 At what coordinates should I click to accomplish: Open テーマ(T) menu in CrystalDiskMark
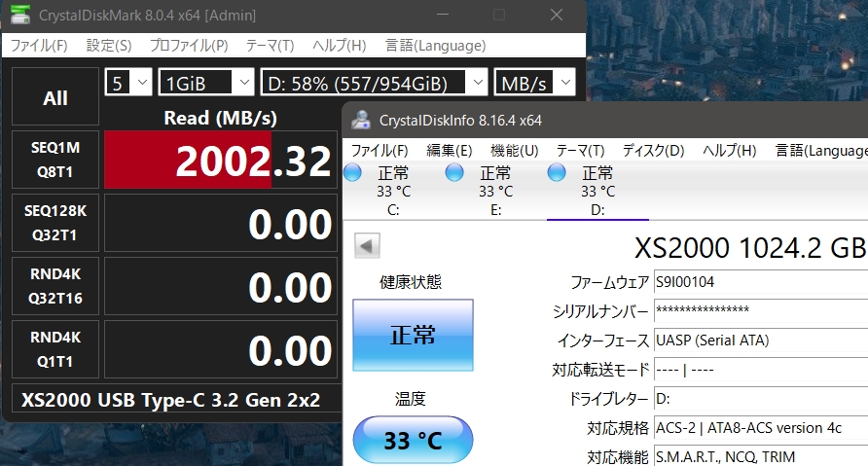point(271,46)
